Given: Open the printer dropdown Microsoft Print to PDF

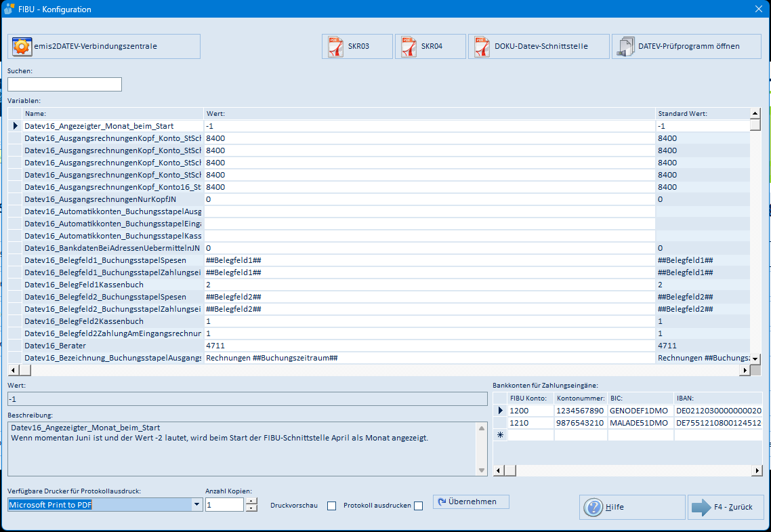Looking at the screenshot, I should [196, 504].
